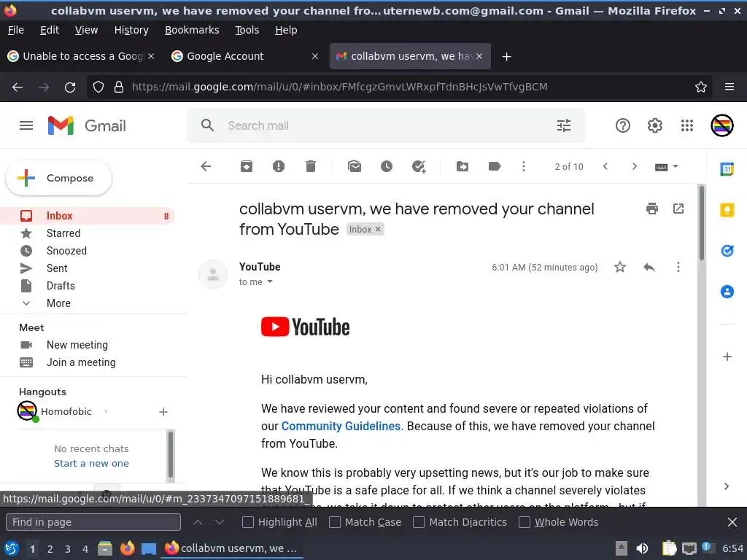The height and width of the screenshot is (560, 747).
Task: Open the Google Account avatar menu
Action: click(x=721, y=125)
